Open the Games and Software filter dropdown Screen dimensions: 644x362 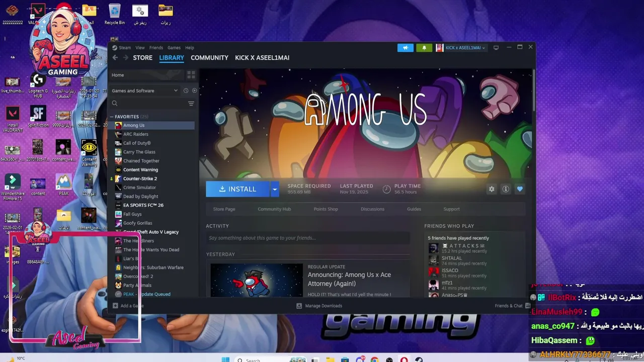tap(144, 90)
